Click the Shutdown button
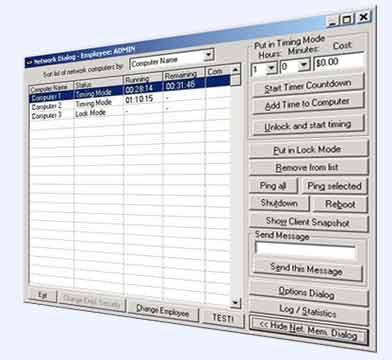This screenshot has height=360, width=392. (x=279, y=203)
